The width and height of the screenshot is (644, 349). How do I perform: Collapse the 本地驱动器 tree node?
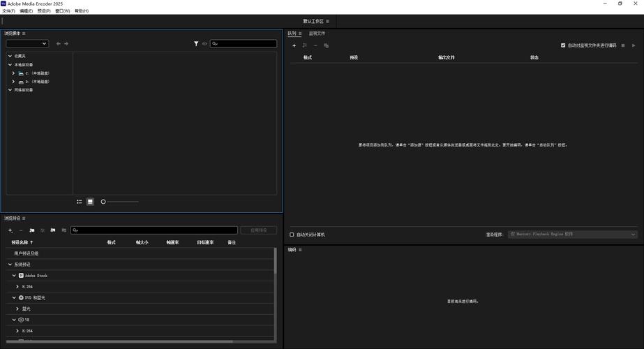10,64
